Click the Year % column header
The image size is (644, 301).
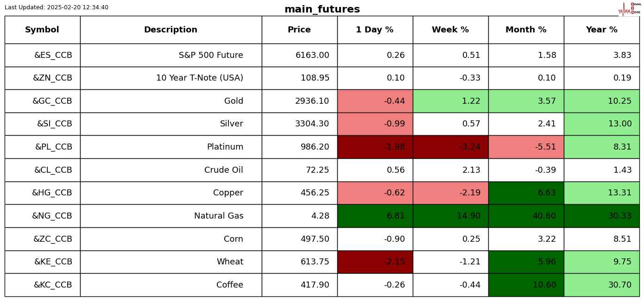(601, 30)
